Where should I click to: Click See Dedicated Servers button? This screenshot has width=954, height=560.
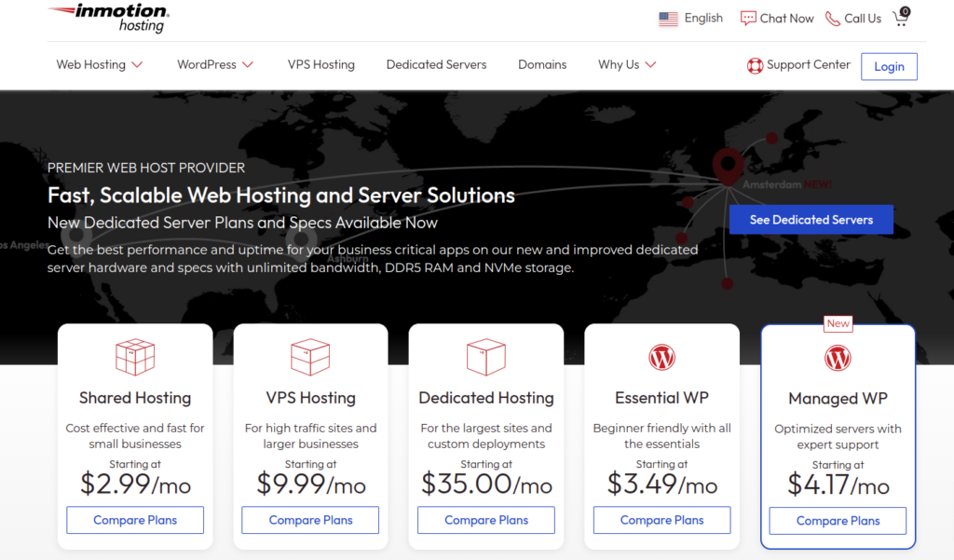pyautogui.click(x=811, y=220)
